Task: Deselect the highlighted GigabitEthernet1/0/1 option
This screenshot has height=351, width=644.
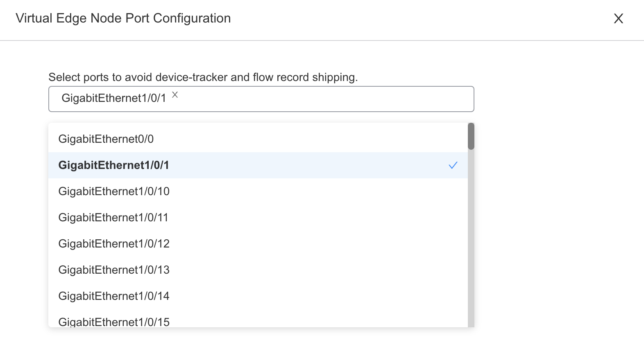Action: point(258,165)
